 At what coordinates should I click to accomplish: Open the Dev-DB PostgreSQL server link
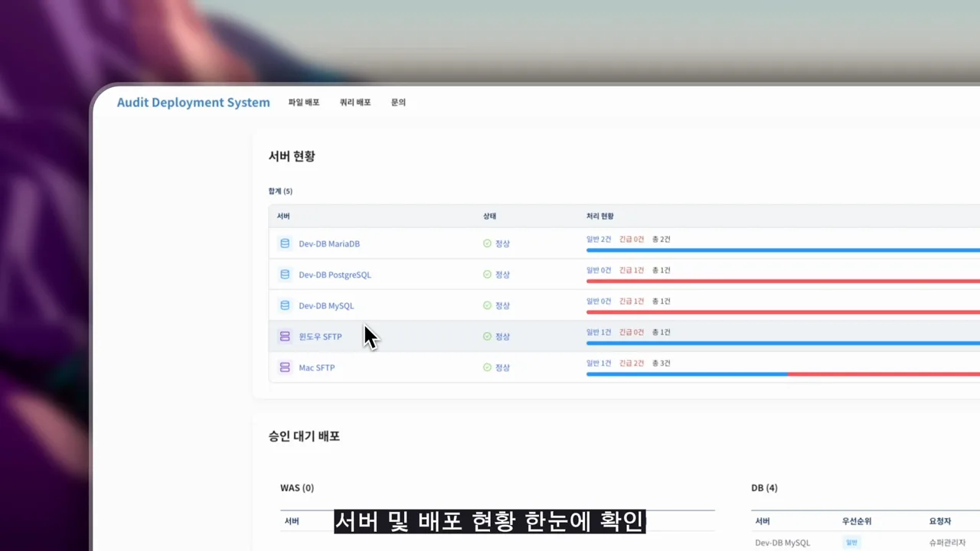(x=335, y=275)
